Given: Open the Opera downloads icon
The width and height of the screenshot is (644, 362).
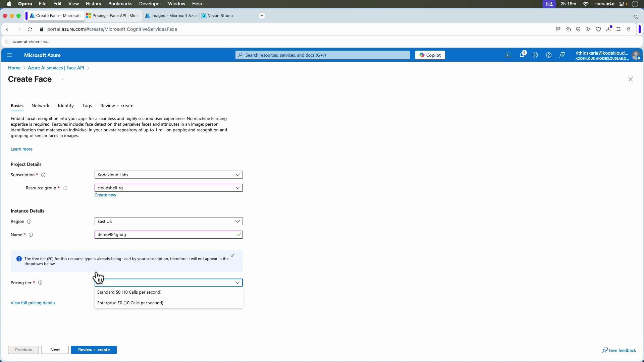Looking at the screenshot, I should 609,29.
